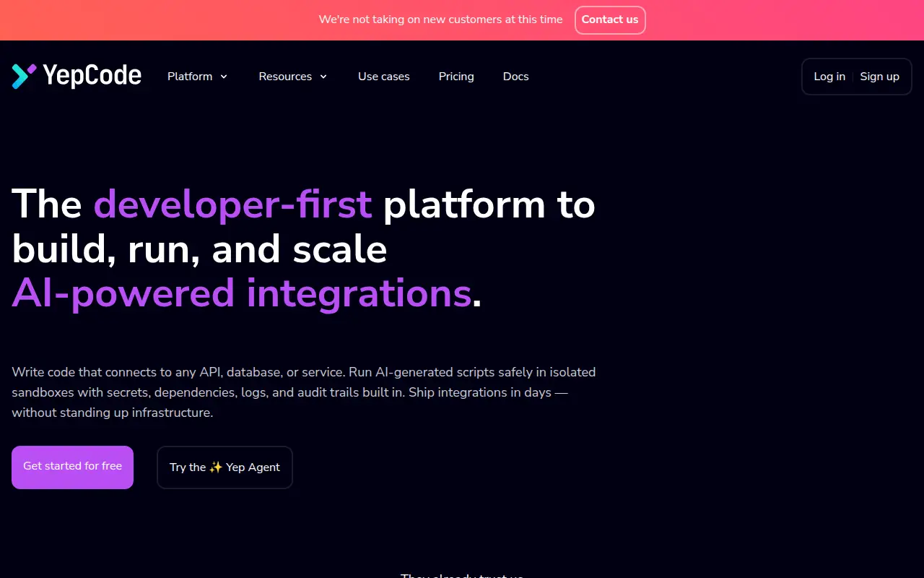Click Get started for free button
The width and height of the screenshot is (924, 578).
tap(72, 467)
